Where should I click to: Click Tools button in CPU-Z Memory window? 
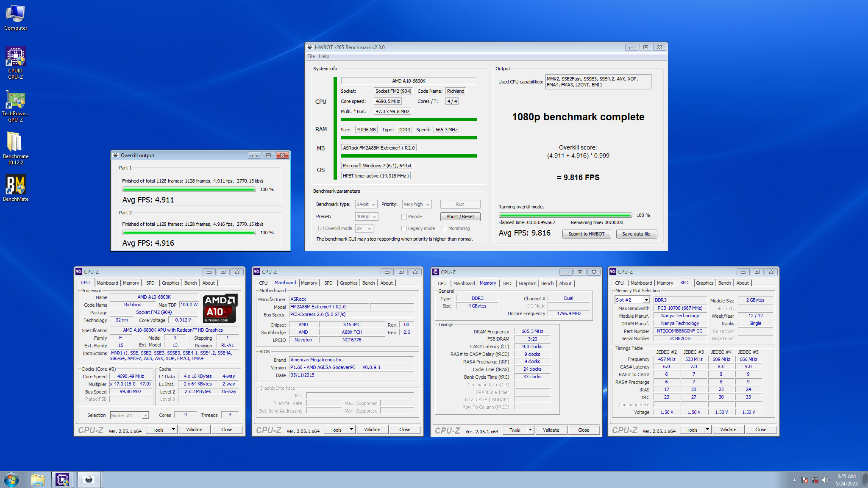pos(515,430)
